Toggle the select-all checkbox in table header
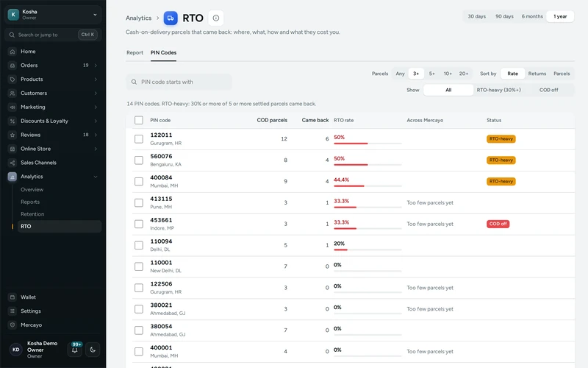Screen dimensions: 588x368 [139, 120]
